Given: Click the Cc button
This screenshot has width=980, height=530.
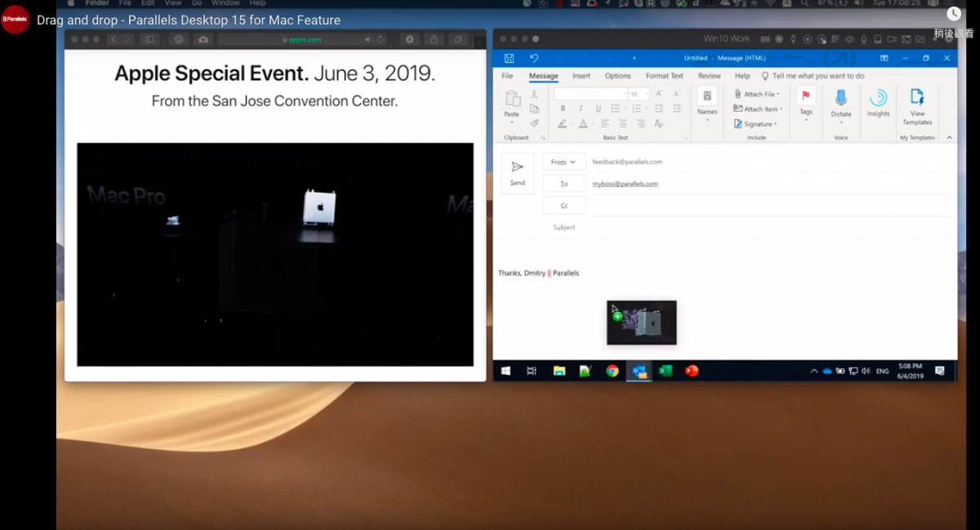Looking at the screenshot, I should tap(564, 206).
